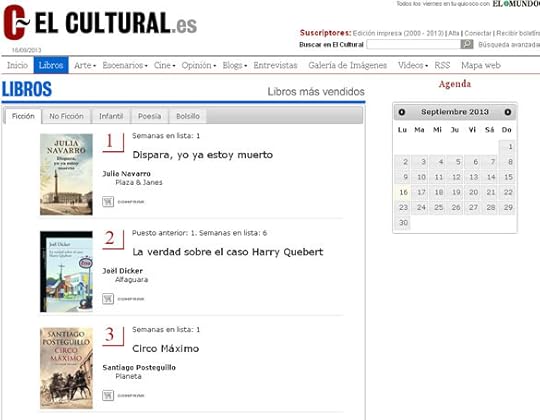Select day 16 in calendar
540x420 pixels.
click(403, 192)
